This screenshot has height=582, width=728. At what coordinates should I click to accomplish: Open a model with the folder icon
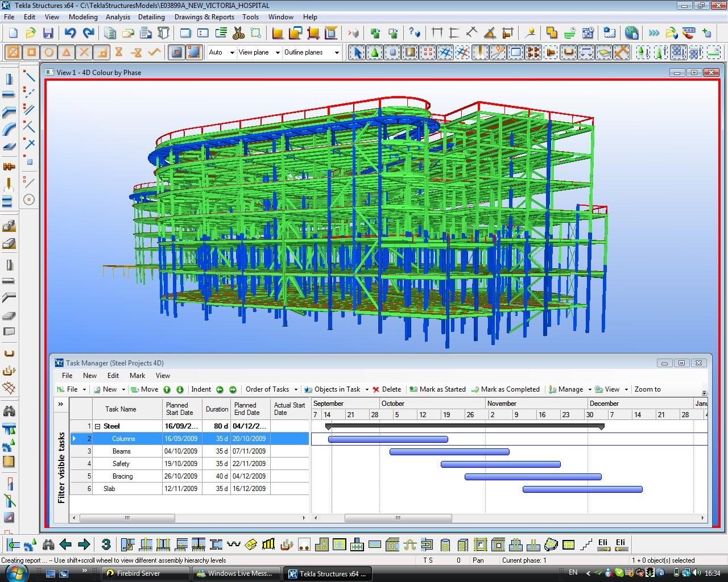pos(30,33)
